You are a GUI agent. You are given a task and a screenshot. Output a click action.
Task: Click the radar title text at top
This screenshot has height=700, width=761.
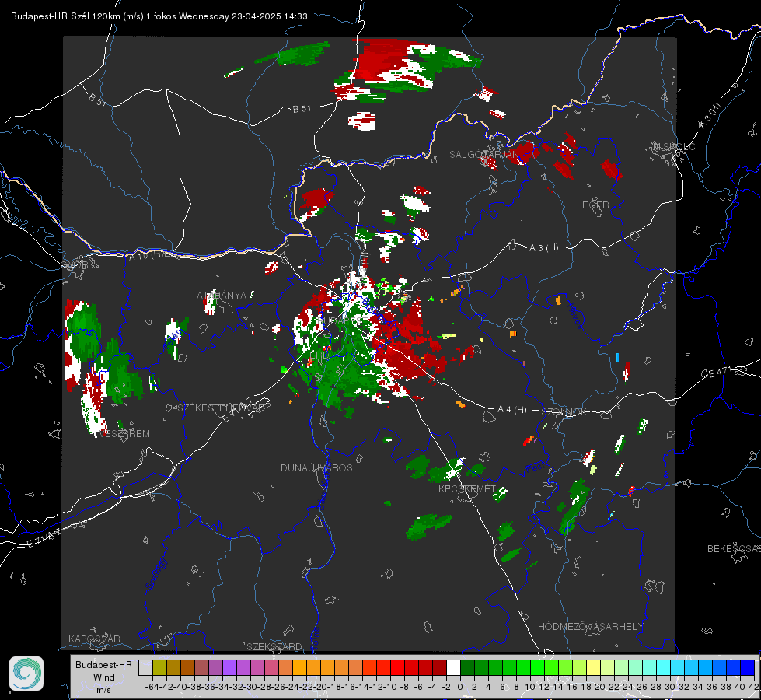[159, 16]
